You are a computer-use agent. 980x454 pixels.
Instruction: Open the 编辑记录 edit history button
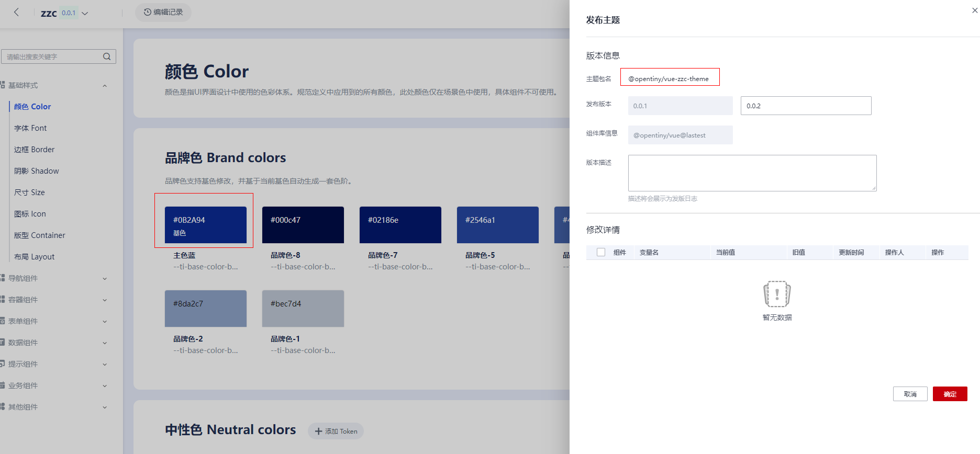pos(163,12)
